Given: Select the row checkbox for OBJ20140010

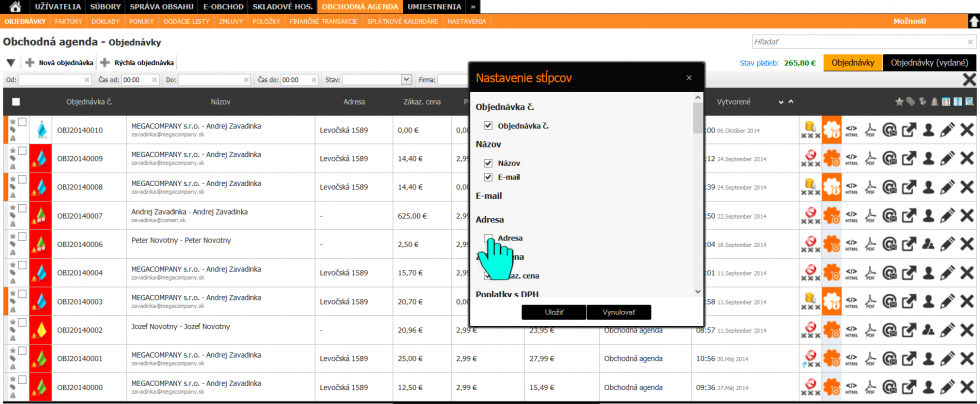Looking at the screenshot, I should [x=23, y=123].
